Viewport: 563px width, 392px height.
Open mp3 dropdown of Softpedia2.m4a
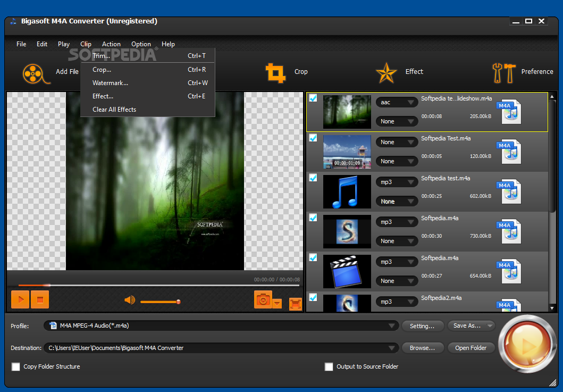click(x=397, y=302)
